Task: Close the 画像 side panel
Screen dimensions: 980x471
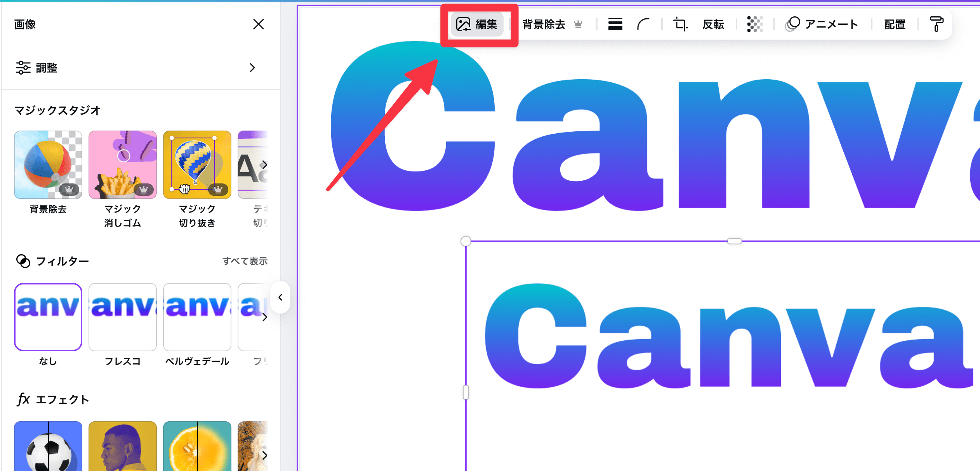Action: click(x=259, y=24)
